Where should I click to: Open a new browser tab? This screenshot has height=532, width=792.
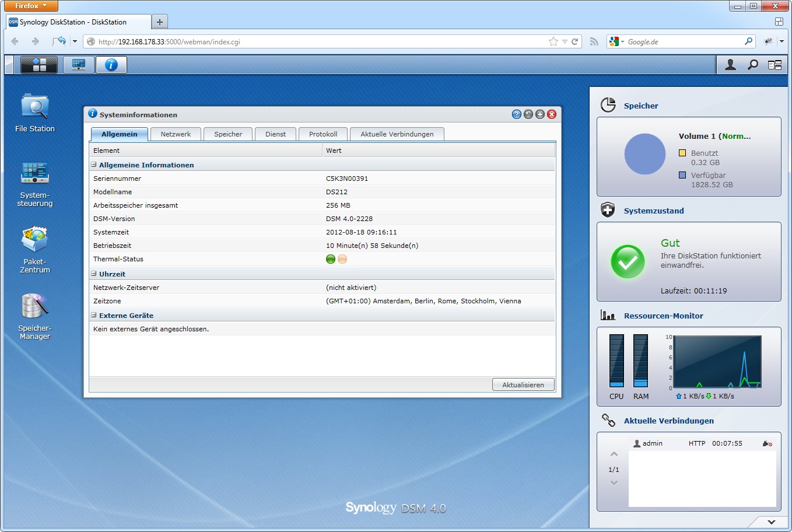(159, 22)
